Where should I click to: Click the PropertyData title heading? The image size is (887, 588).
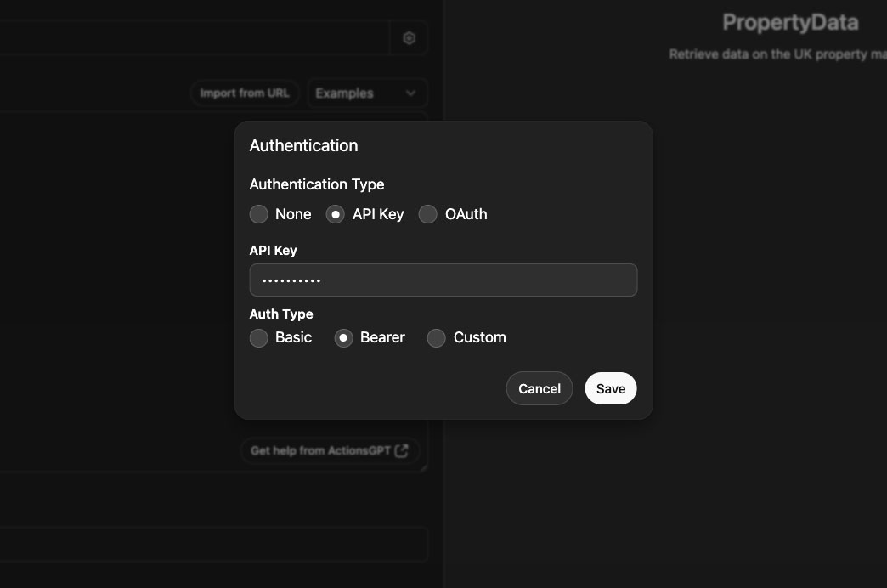790,22
